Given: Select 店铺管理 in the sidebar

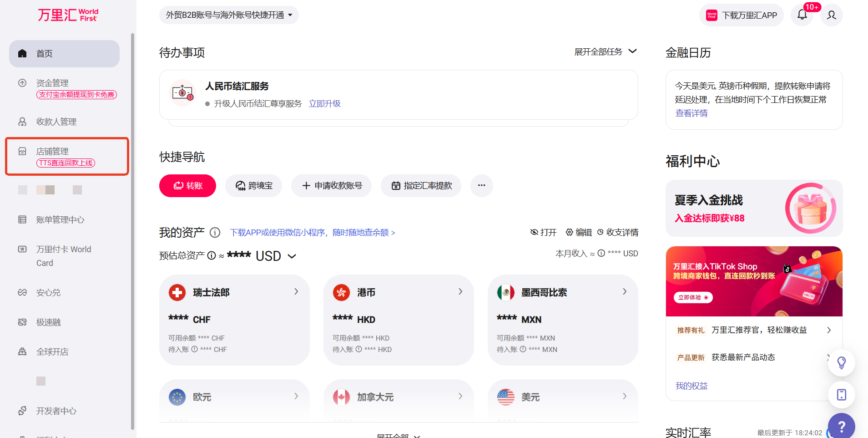Looking at the screenshot, I should click(52, 151).
